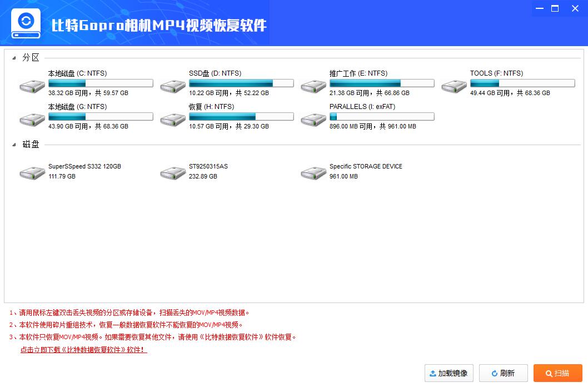Screen dimensions: 588x387
Task: Select the SuperSSpeed S332 120GB disk icon
Action: (x=32, y=173)
